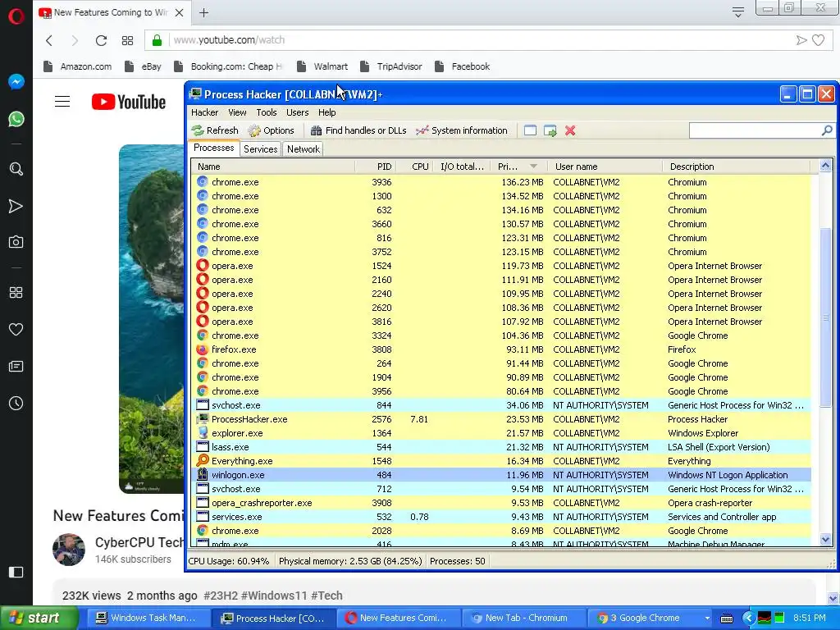
Task: Open the Amazon.com bookmark
Action: point(78,66)
